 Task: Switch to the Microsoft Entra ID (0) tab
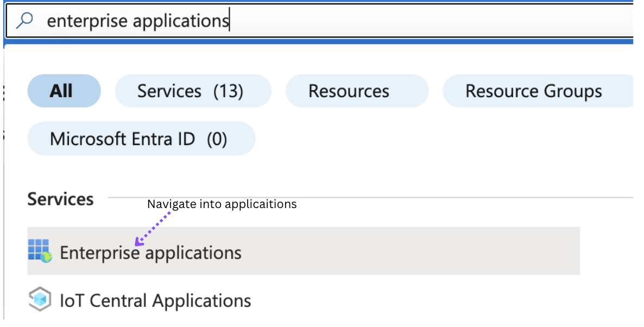141,139
